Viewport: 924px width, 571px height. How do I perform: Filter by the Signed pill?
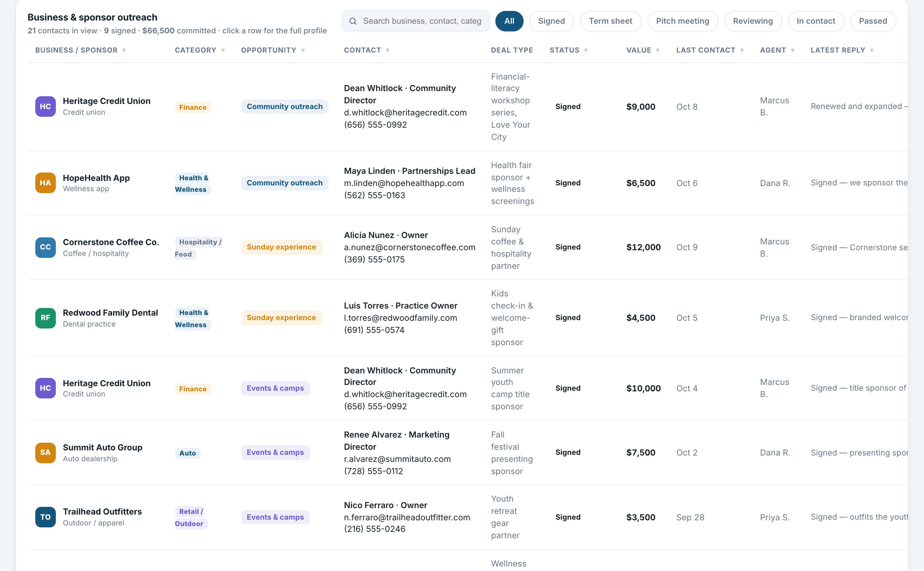click(551, 21)
